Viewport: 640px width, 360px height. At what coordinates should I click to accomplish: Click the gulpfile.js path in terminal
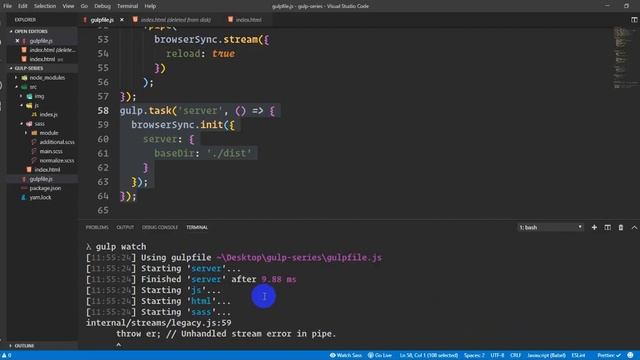coord(299,258)
